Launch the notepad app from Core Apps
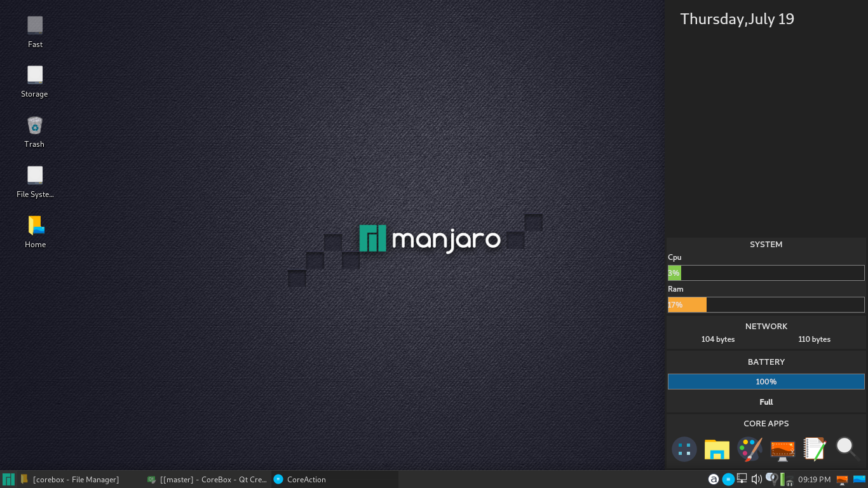This screenshot has width=868, height=488. (x=815, y=449)
